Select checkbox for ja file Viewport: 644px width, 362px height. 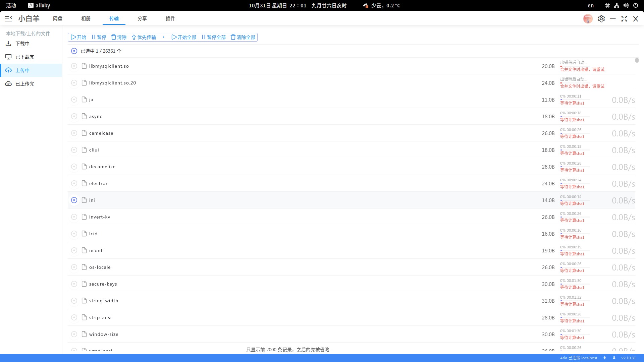click(74, 100)
